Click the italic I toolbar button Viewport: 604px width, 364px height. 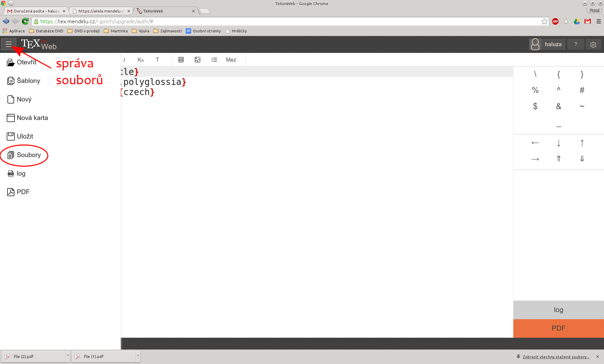pos(124,60)
